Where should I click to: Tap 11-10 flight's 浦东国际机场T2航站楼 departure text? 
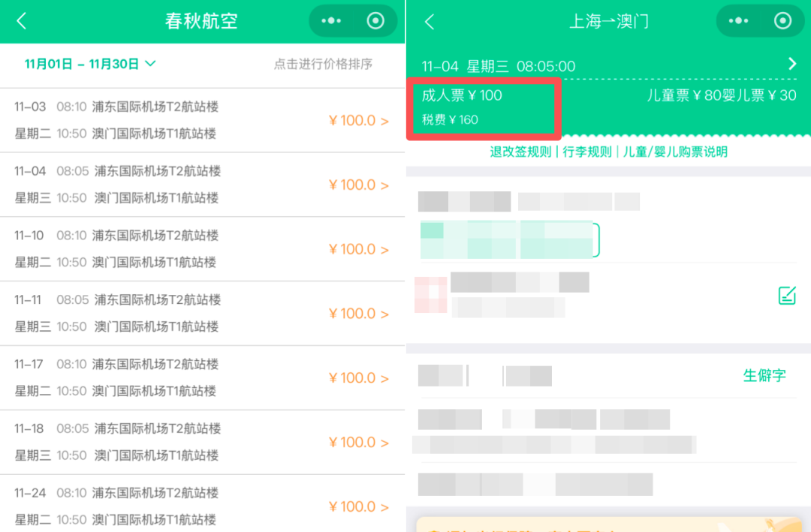pyautogui.click(x=155, y=236)
